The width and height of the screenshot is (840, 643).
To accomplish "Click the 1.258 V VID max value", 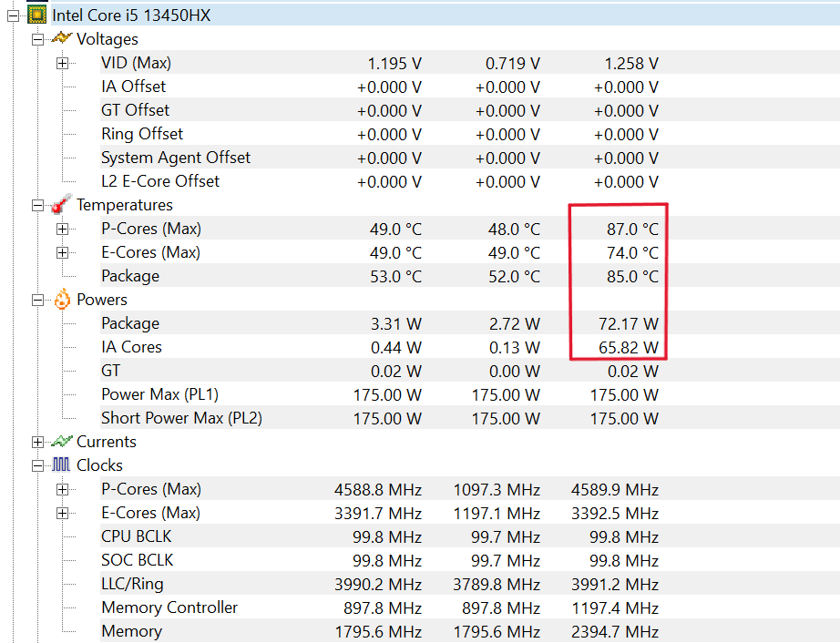I will pos(631,64).
